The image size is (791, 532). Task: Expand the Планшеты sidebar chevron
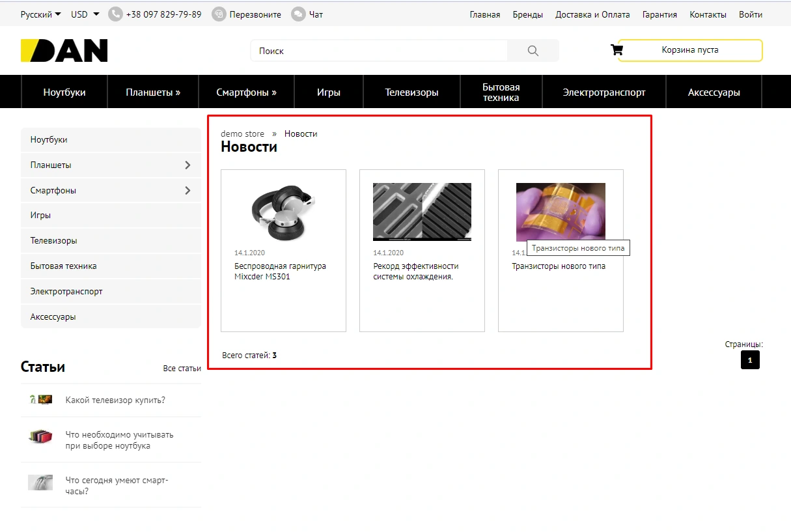[x=187, y=165]
